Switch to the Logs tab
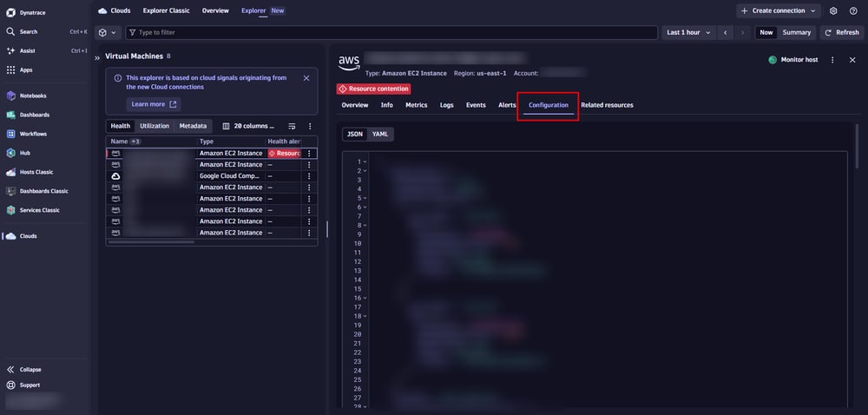Image resolution: width=868 pixels, height=415 pixels. [447, 105]
